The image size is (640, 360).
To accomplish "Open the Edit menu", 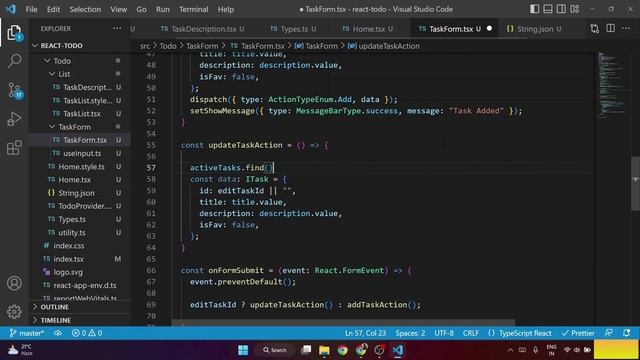I will pyautogui.click(x=53, y=9).
